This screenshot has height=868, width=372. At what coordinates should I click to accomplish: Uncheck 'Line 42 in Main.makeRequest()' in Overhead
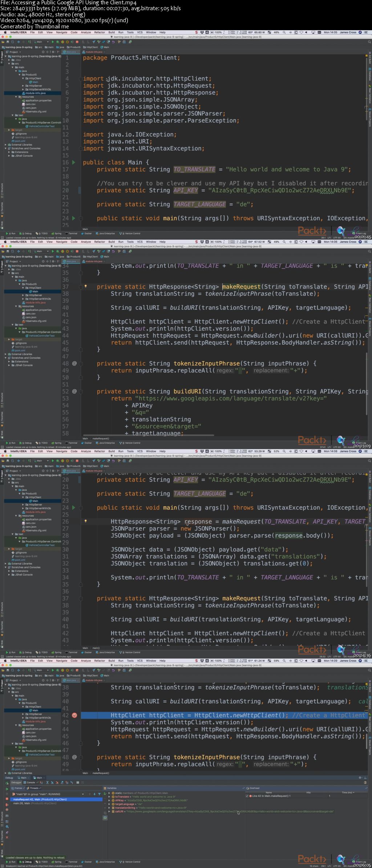247,796
